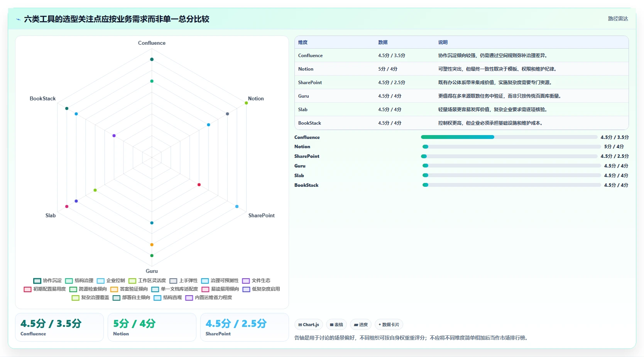Toggle 内置运维省力程度 legend entry

[x=209, y=298]
